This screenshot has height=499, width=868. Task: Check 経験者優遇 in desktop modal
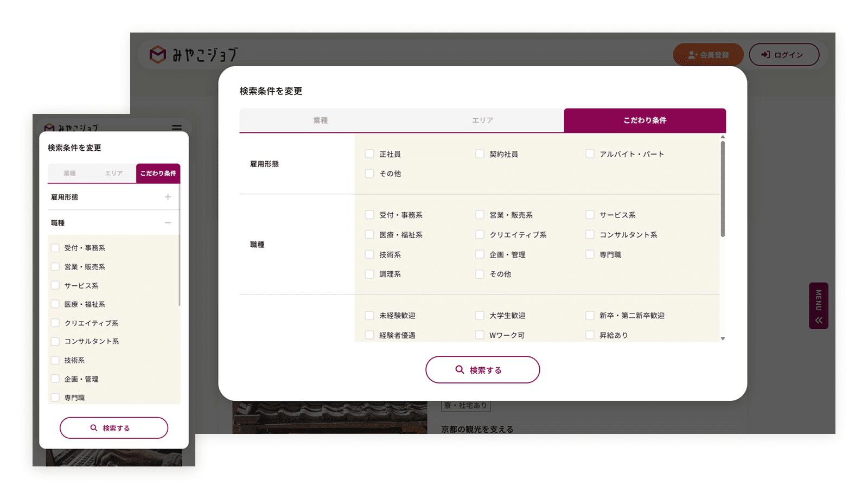coord(369,335)
